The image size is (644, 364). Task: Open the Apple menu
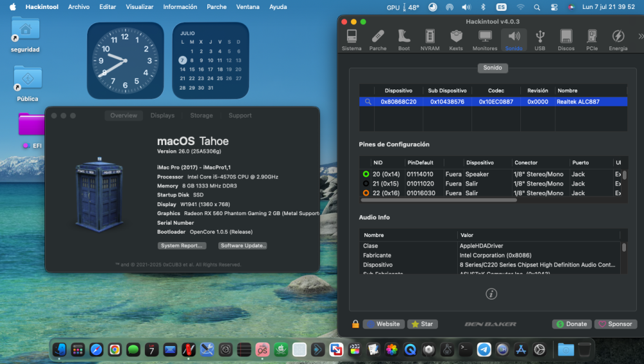click(13, 7)
